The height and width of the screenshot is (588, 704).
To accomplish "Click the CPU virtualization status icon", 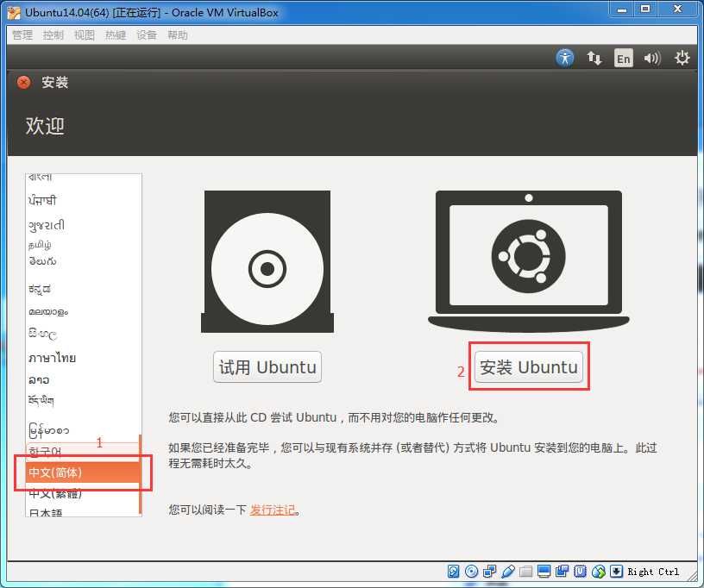I will point(580,571).
